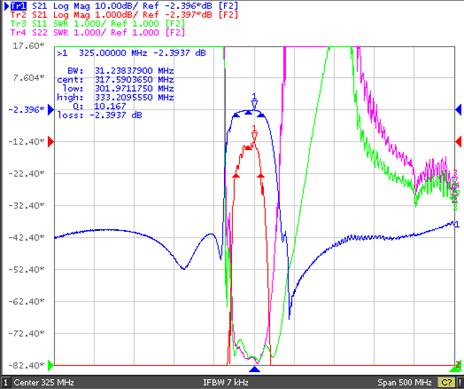The width and height of the screenshot is (464, 389).
Task: Click the IFBW 7 kHz field
Action: (226, 382)
